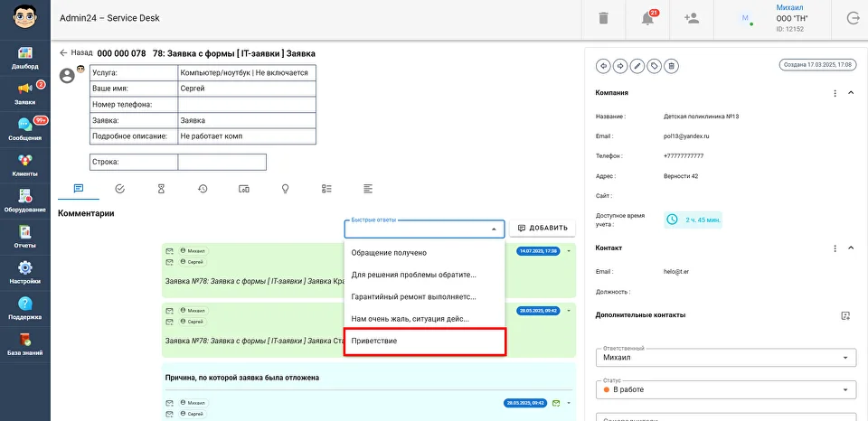The width and height of the screenshot is (868, 421).
Task: Click the add user icon in header
Action: click(x=692, y=18)
